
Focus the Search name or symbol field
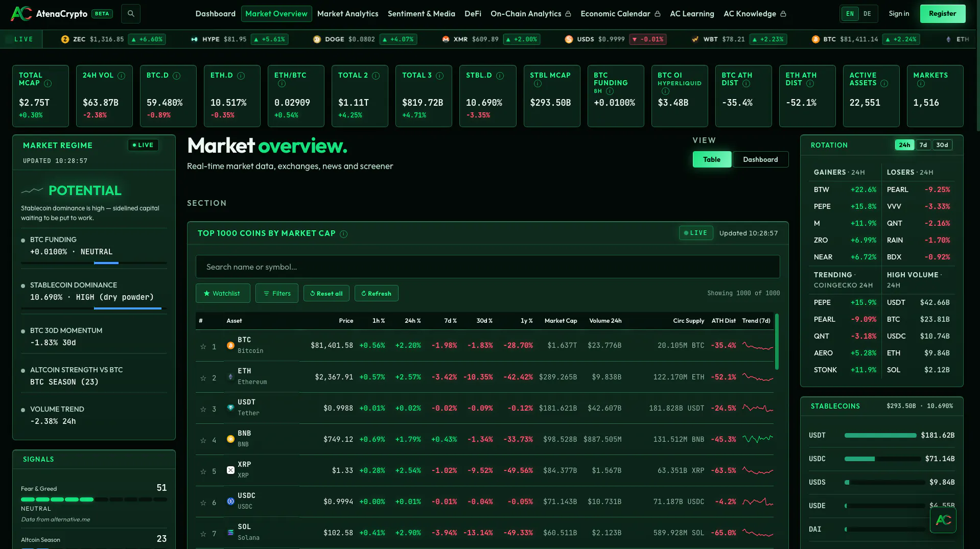(487, 267)
